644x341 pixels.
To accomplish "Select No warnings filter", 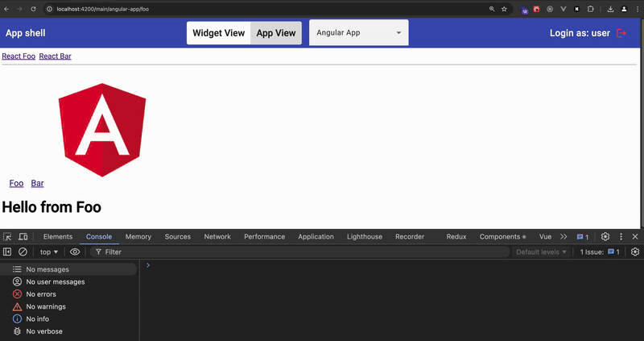I will click(68, 306).
